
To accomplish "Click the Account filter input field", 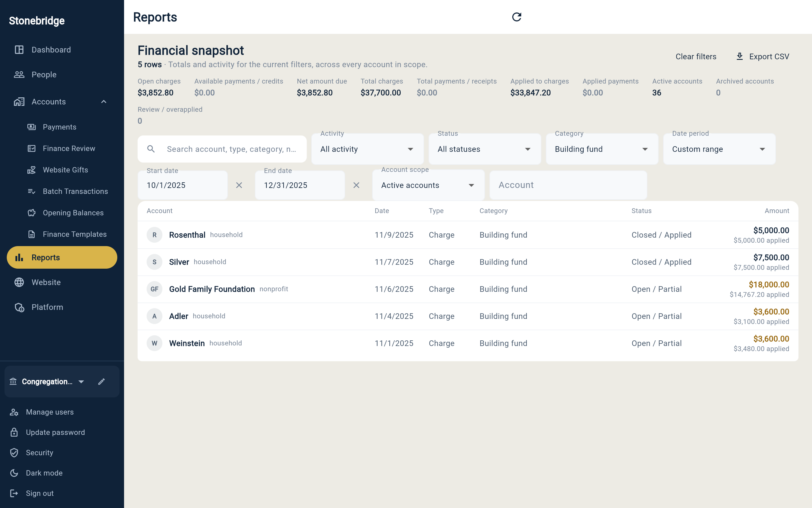I will tap(568, 185).
